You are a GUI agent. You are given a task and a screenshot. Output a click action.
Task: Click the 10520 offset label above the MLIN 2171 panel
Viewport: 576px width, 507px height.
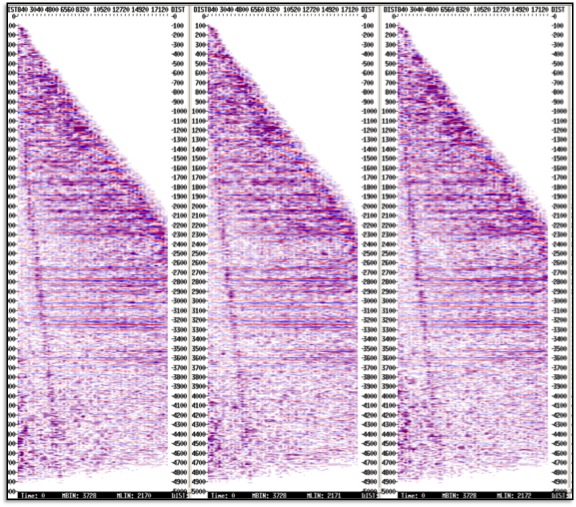292,10
